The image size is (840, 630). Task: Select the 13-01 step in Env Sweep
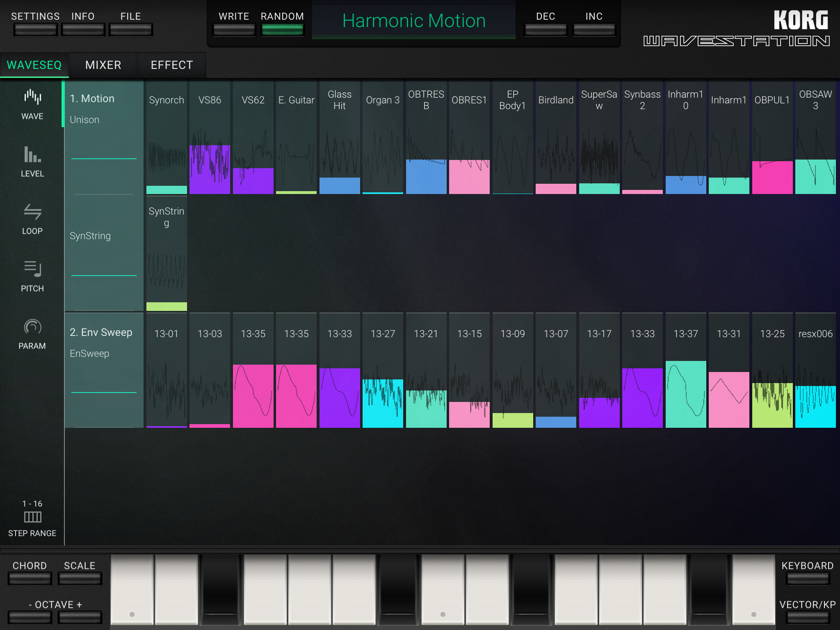tap(167, 370)
